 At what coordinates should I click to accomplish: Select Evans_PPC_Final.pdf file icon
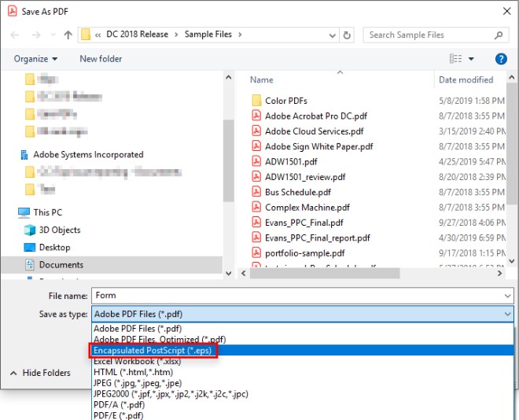pos(256,222)
